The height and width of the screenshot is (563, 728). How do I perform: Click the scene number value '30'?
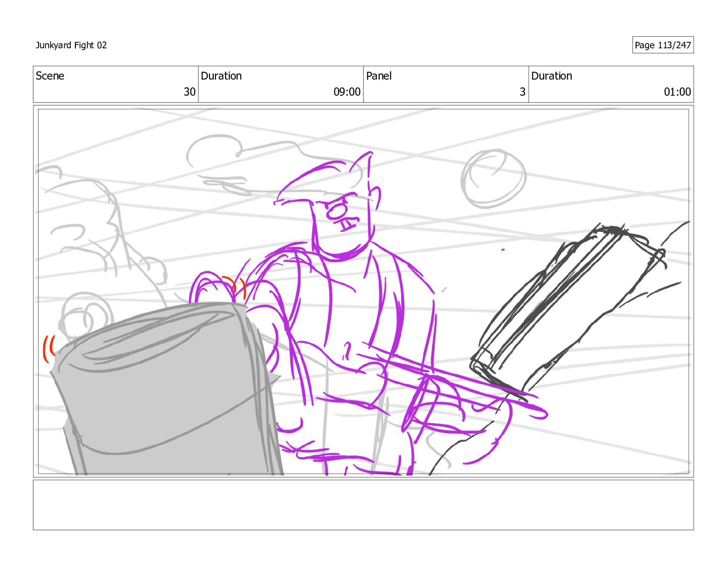pos(190,92)
